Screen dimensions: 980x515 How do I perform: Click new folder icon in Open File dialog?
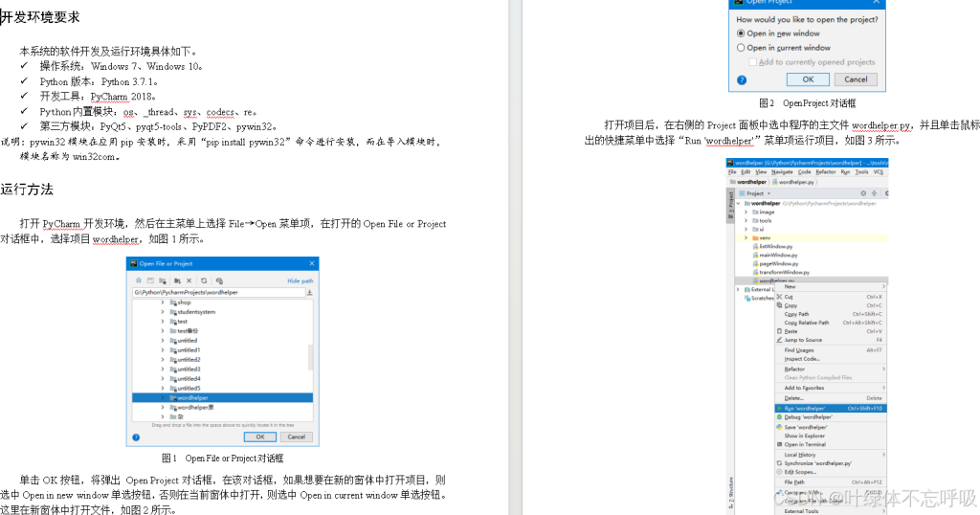click(177, 280)
